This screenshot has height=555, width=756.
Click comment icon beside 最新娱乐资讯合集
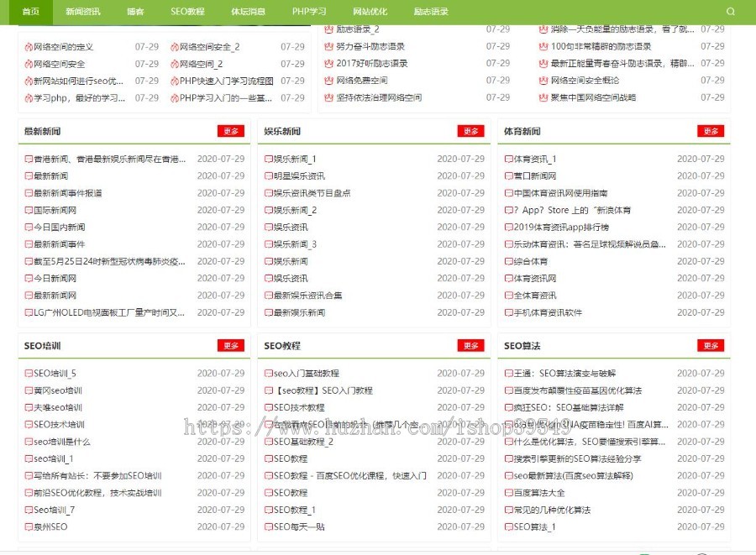click(x=269, y=296)
